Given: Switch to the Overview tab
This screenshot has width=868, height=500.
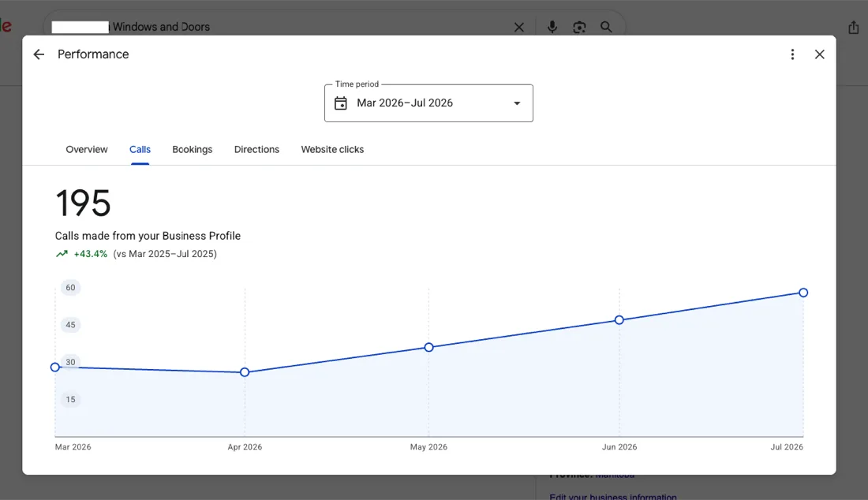Looking at the screenshot, I should tap(86, 149).
